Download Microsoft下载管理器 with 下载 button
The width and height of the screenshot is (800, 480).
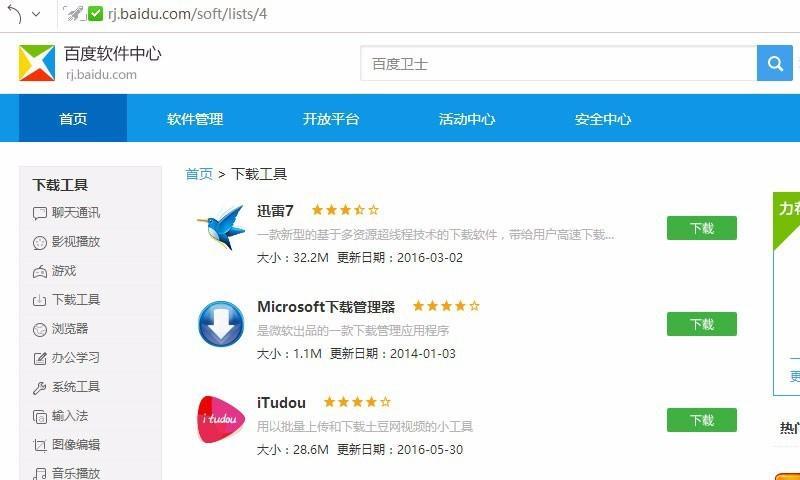pos(702,324)
